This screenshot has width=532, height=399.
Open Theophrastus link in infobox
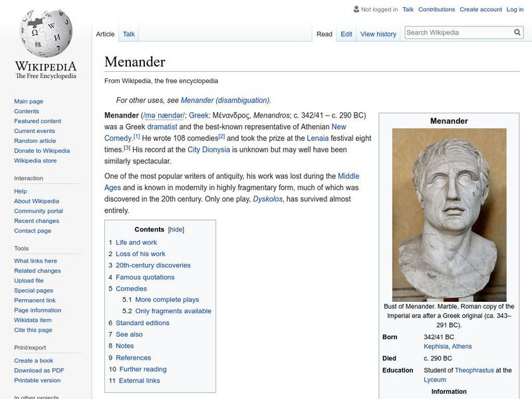[x=474, y=370]
